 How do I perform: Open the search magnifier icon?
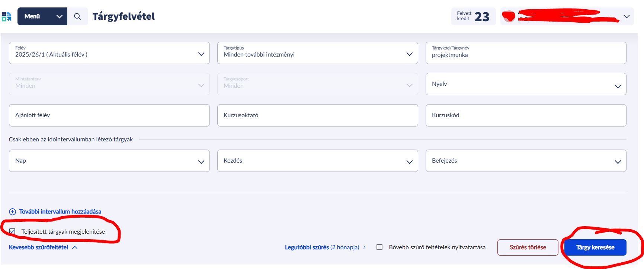(77, 16)
